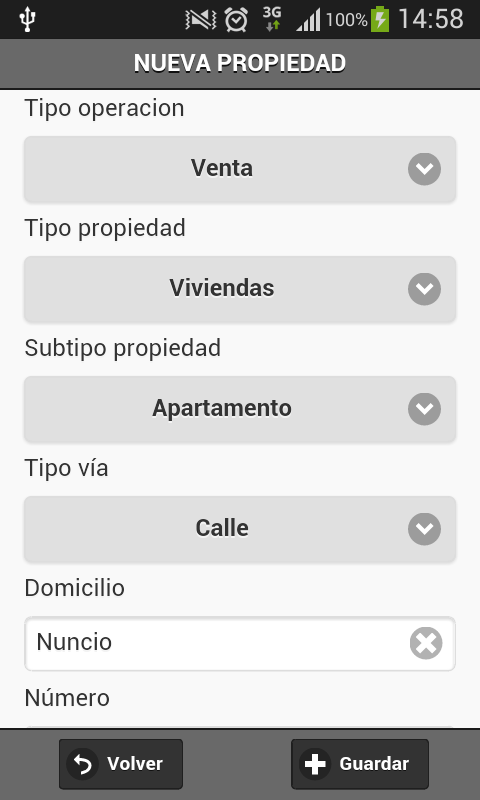480x800 pixels.
Task: Tap the USB connection status icon
Action: 27,20
